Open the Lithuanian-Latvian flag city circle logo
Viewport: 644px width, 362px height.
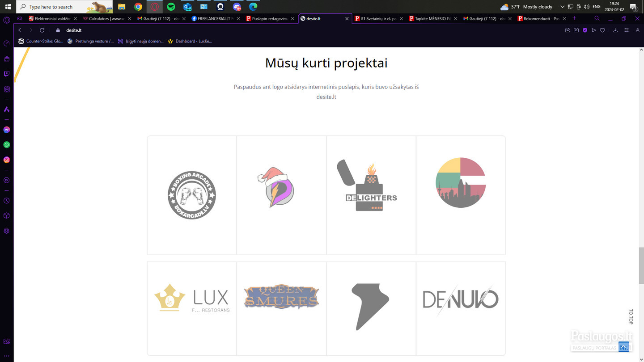coord(461,182)
